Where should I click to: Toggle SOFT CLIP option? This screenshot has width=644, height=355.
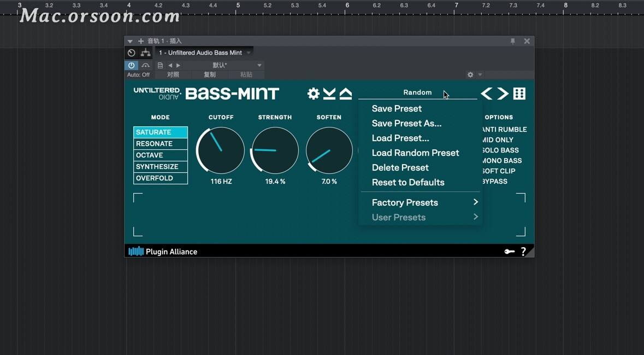(x=499, y=171)
